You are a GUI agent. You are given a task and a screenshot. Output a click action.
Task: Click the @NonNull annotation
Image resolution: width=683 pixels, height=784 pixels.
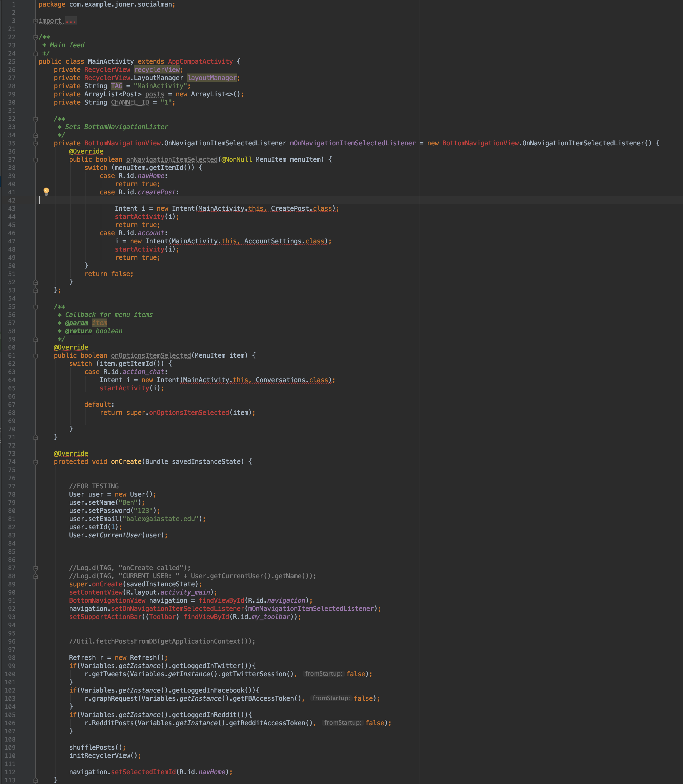[237, 160]
